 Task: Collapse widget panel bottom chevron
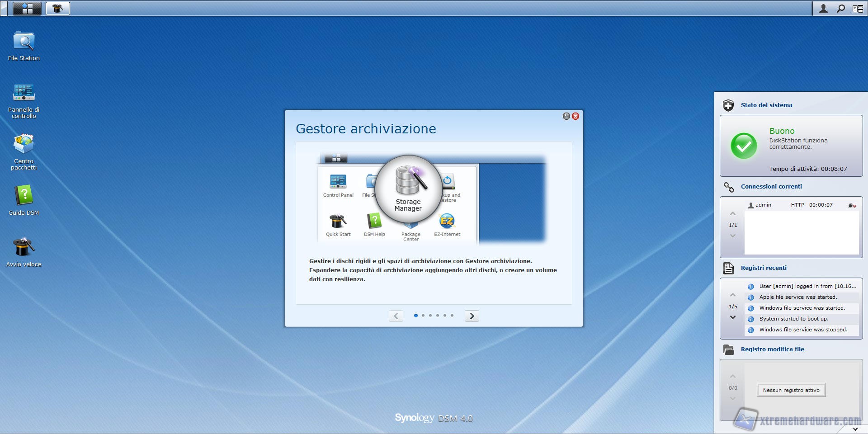[855, 429]
